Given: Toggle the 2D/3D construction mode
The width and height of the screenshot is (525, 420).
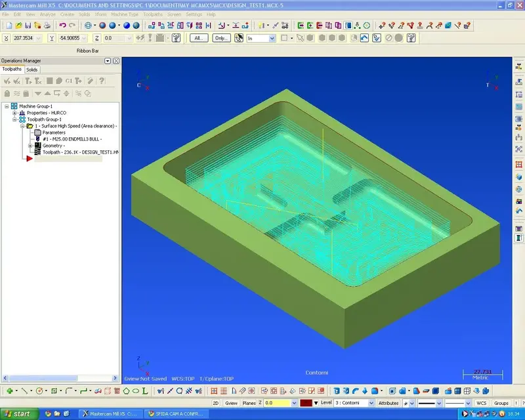Looking at the screenshot, I should click(x=216, y=403).
